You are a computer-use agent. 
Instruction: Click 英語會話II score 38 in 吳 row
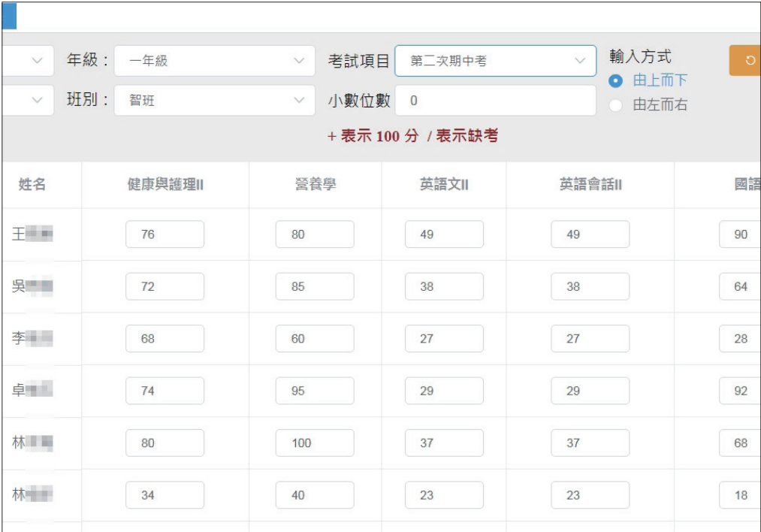[x=590, y=286]
